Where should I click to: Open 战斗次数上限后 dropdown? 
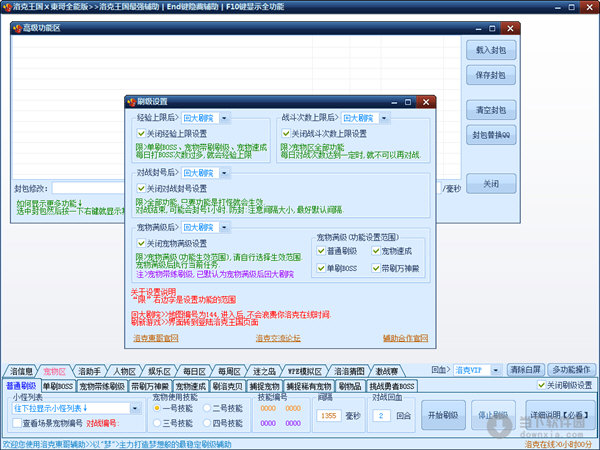[x=384, y=118]
